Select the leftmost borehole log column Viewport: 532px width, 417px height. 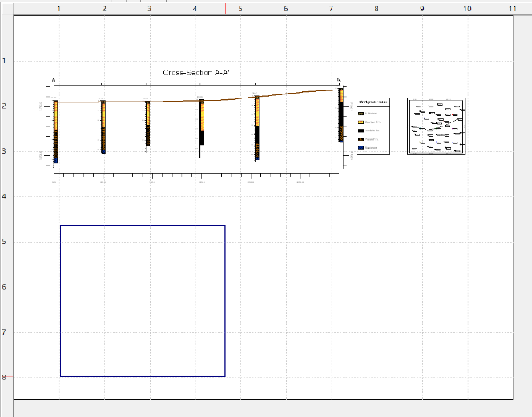55,132
